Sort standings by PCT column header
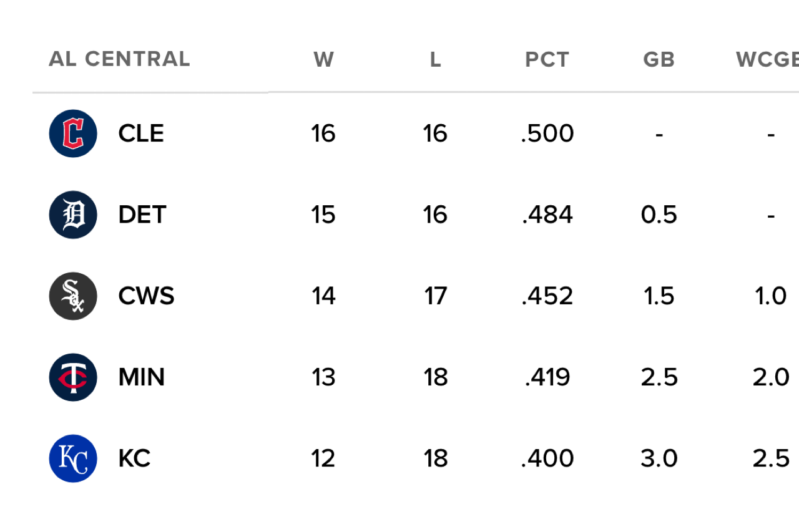The width and height of the screenshot is (799, 532). 547,59
